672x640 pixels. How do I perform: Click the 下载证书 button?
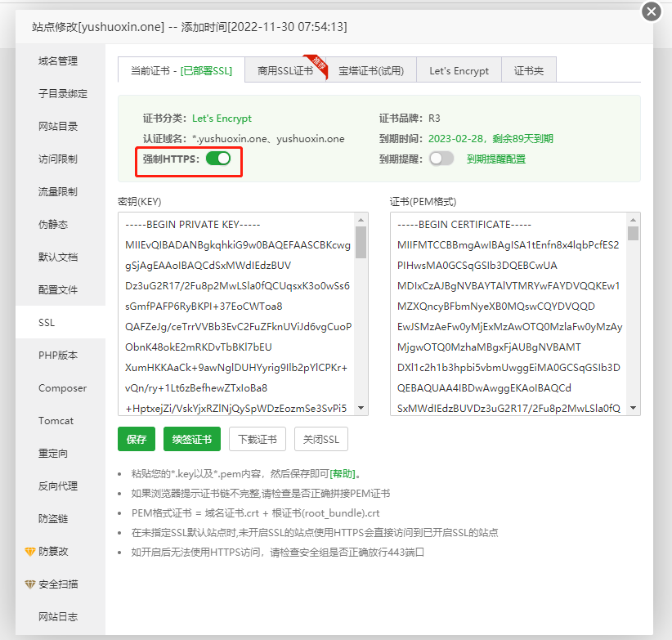pos(258,440)
